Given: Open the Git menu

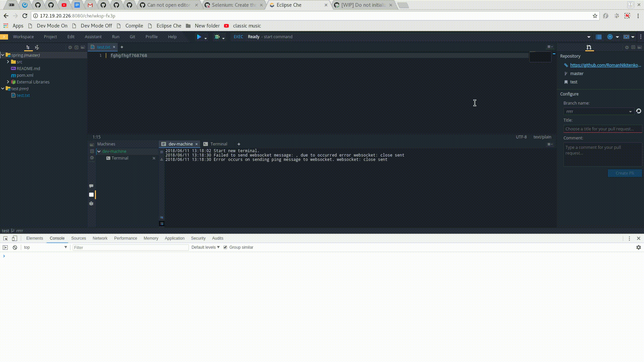Looking at the screenshot, I should (x=132, y=37).
